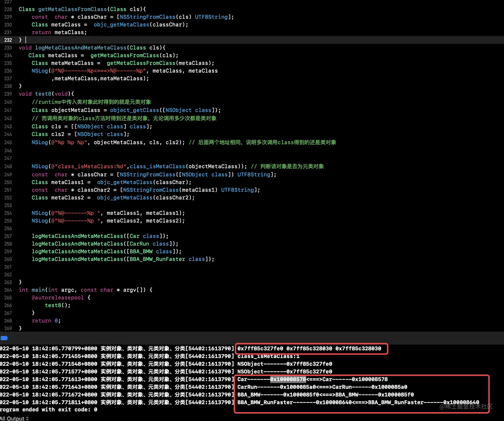Screen dimensions: 504x421
Task: Click console address 0x1000085f0 after first BBA_BMW
Action: [x=301, y=395]
